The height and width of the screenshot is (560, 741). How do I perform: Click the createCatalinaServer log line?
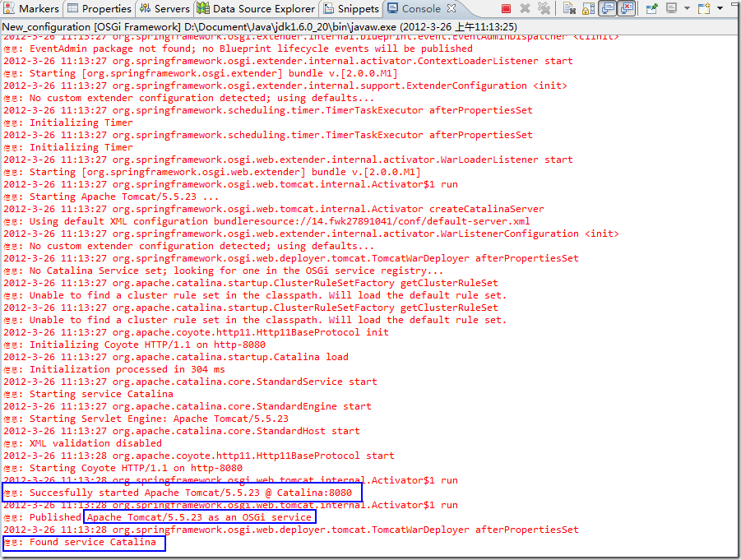(274, 209)
